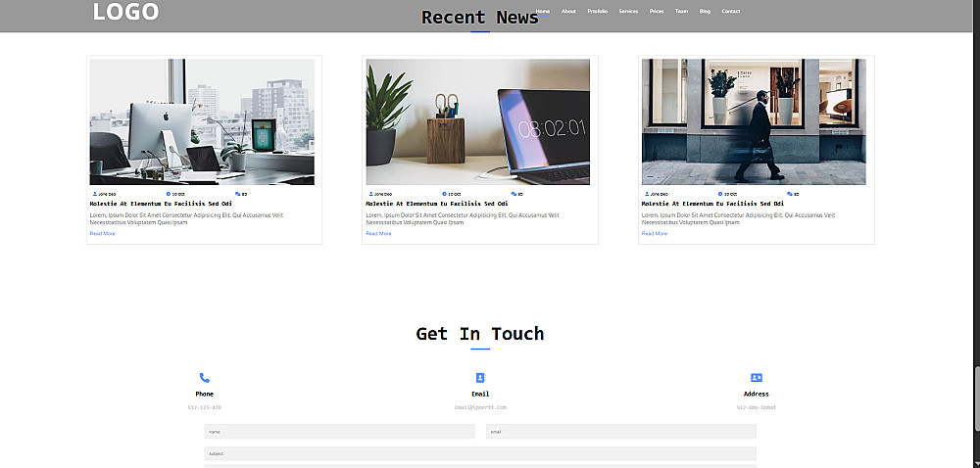Open the Services nav item

tap(628, 11)
